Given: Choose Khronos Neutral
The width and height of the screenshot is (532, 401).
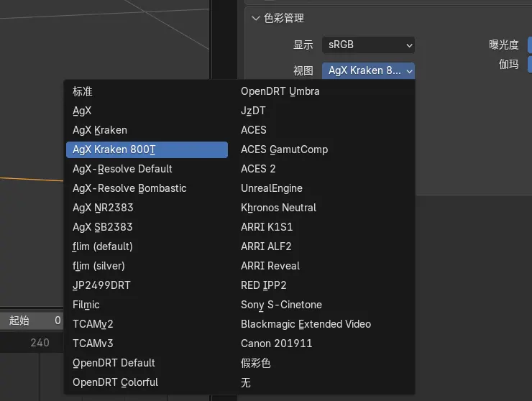Looking at the screenshot, I should tap(324, 208).
